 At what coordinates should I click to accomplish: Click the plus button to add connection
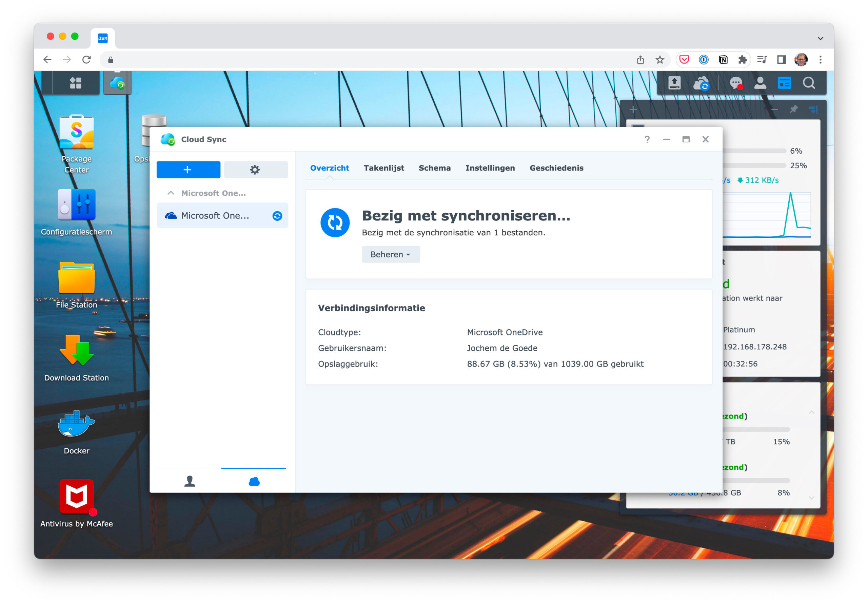click(188, 170)
